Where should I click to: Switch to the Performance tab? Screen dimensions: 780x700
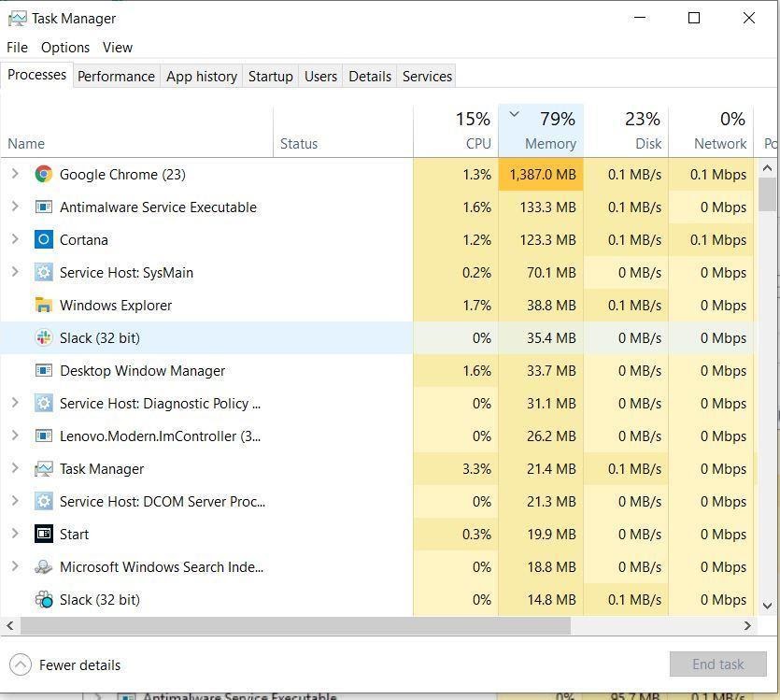click(116, 77)
